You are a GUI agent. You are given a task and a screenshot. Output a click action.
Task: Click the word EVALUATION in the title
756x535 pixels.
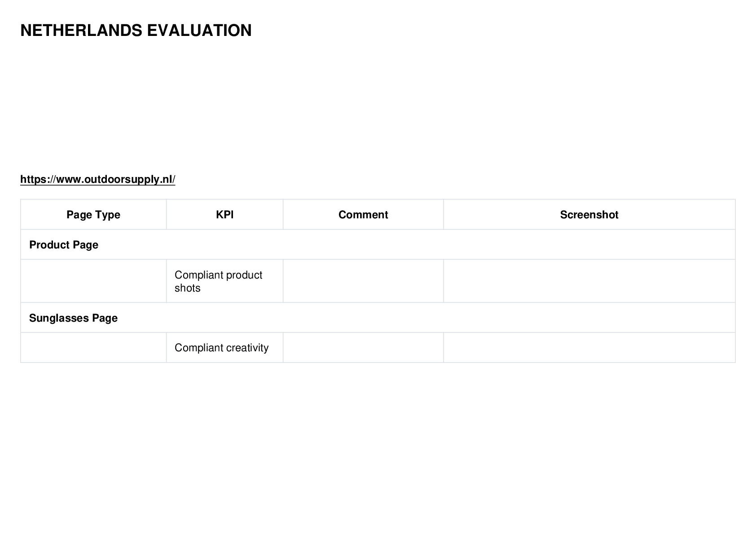pyautogui.click(x=199, y=31)
